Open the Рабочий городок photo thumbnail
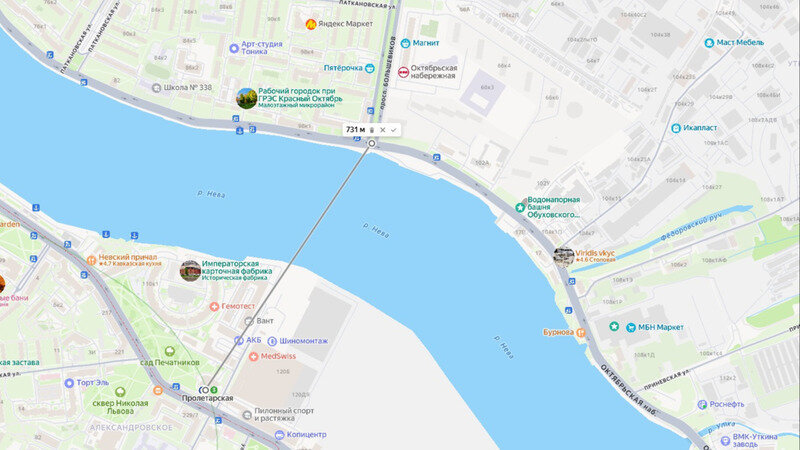The height and width of the screenshot is (450, 800). (246, 98)
